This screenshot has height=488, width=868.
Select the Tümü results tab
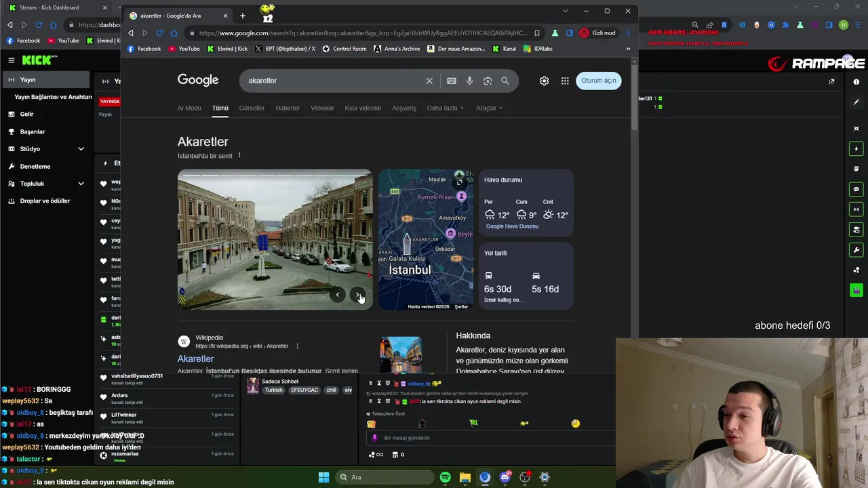point(220,108)
